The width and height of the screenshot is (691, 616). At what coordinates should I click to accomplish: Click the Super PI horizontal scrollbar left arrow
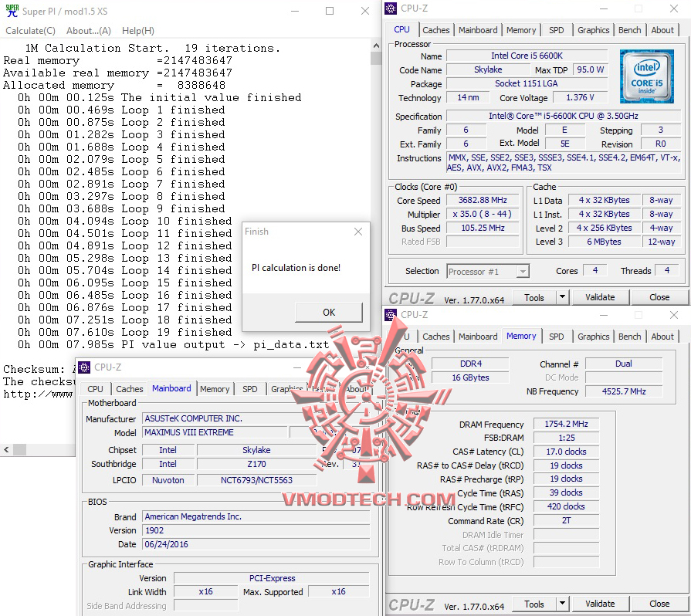pos(6,450)
